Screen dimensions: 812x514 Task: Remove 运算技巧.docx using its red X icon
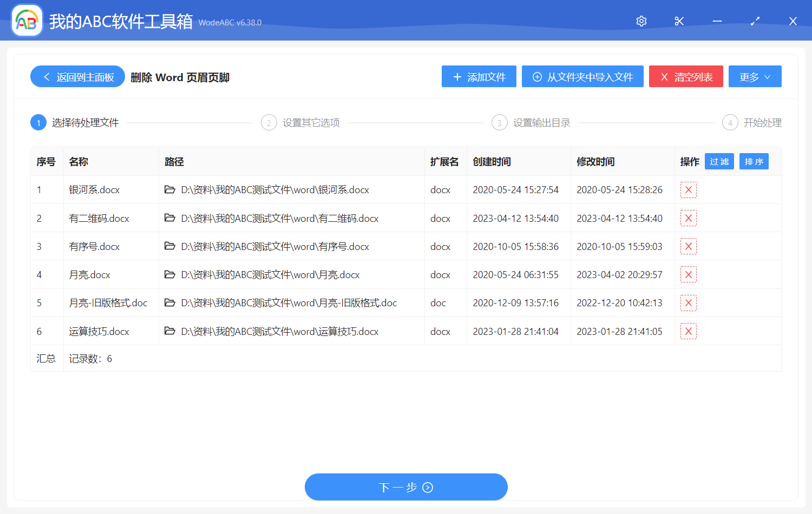point(688,331)
